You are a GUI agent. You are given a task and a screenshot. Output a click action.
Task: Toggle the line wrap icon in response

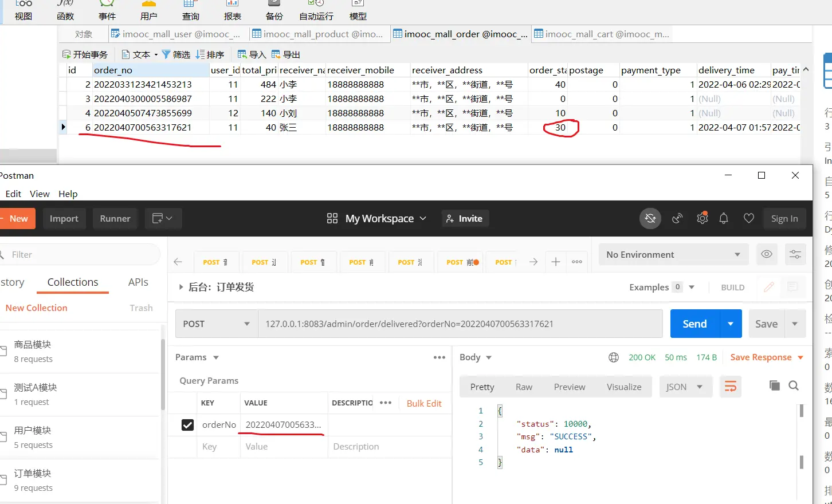coord(731,387)
